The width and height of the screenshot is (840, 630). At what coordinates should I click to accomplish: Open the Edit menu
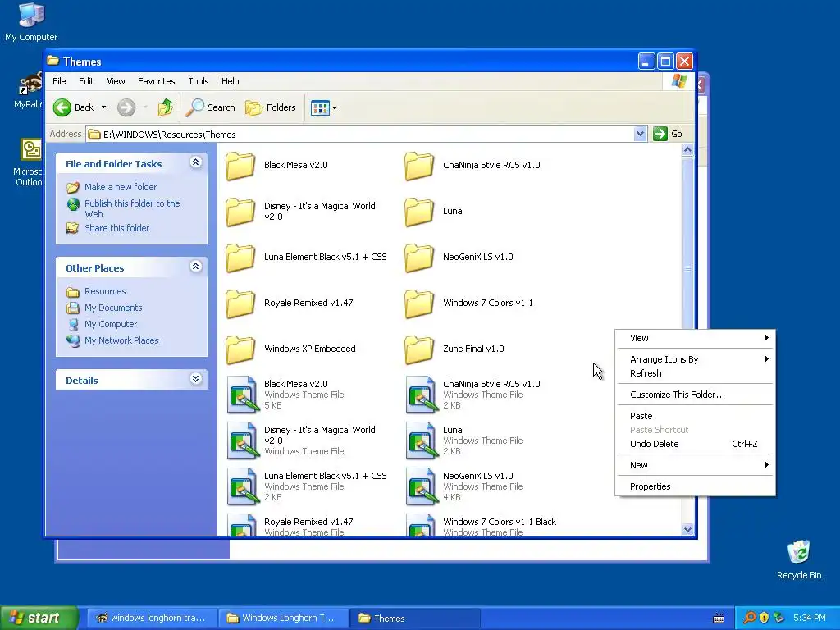[x=86, y=81]
